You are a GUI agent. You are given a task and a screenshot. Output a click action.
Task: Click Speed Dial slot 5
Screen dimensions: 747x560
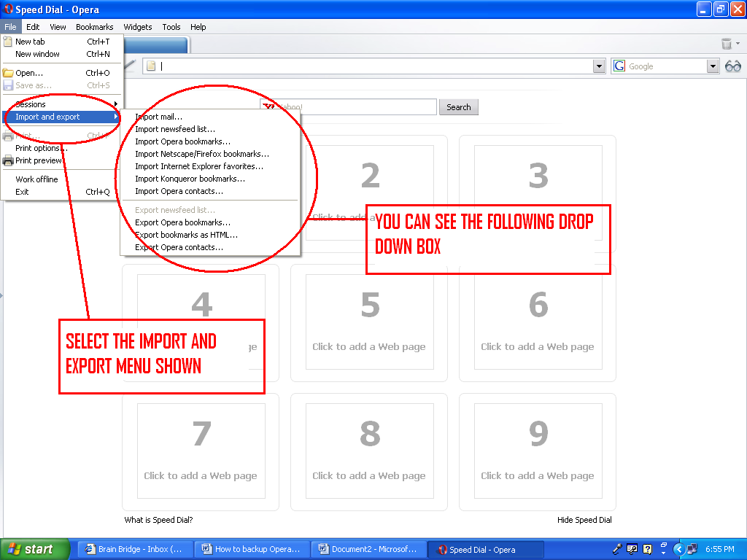370,322
